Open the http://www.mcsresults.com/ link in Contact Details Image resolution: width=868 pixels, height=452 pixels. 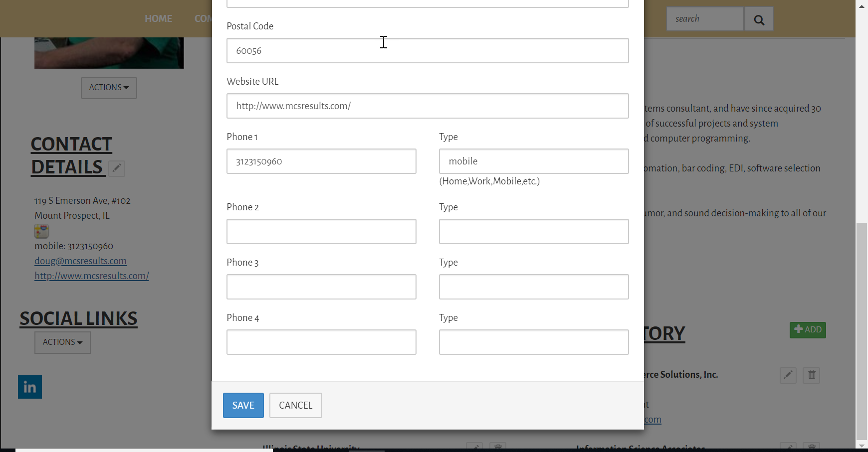click(x=92, y=276)
